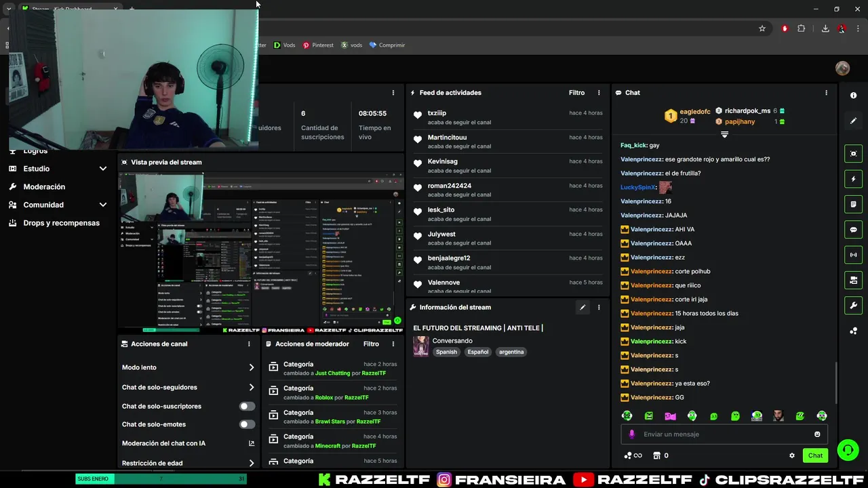Open Chat panel three-dot menu

click(x=826, y=93)
